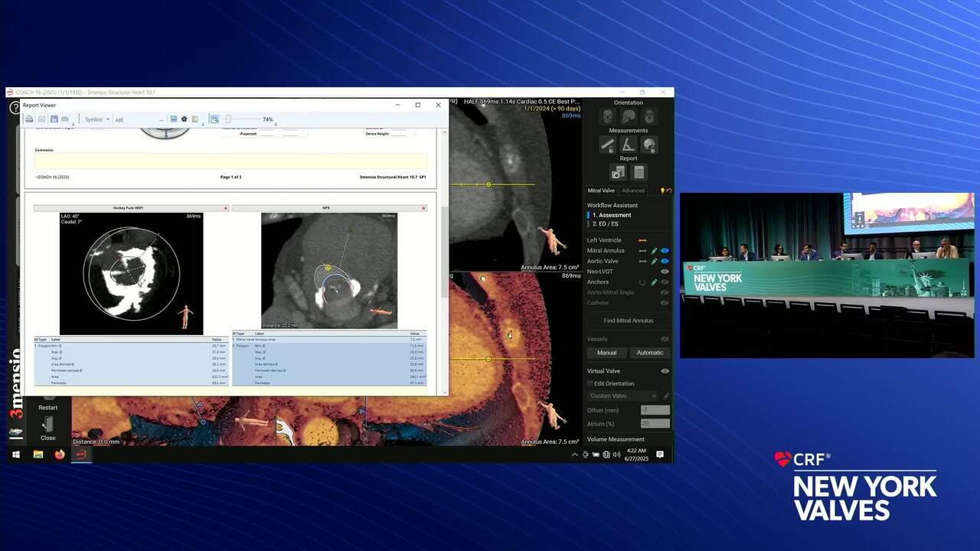This screenshot has width=980, height=551.
Task: Click the Mitral Annulus arrow icon
Action: point(643,250)
